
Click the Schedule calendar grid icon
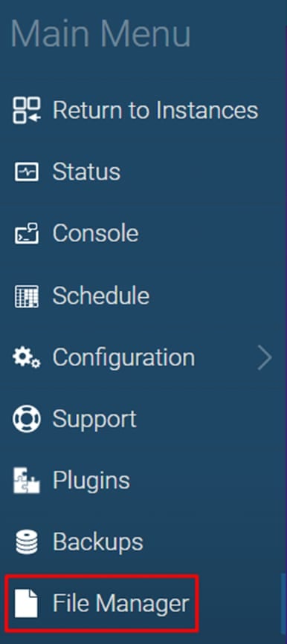pos(27,296)
